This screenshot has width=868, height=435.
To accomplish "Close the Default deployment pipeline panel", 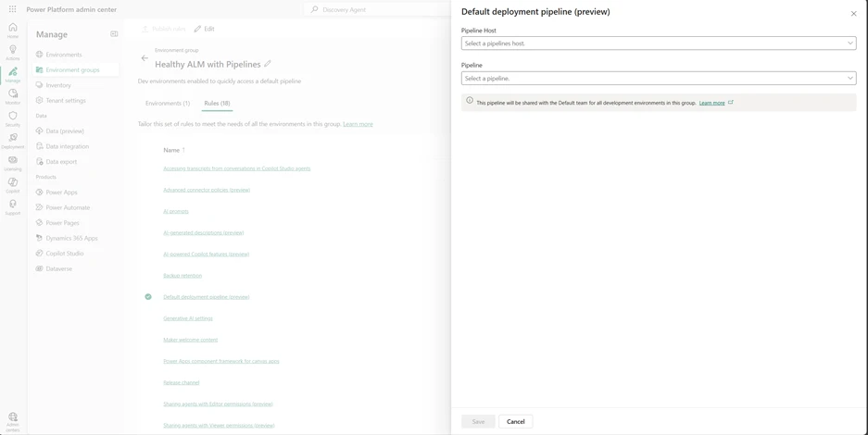I will [x=853, y=13].
